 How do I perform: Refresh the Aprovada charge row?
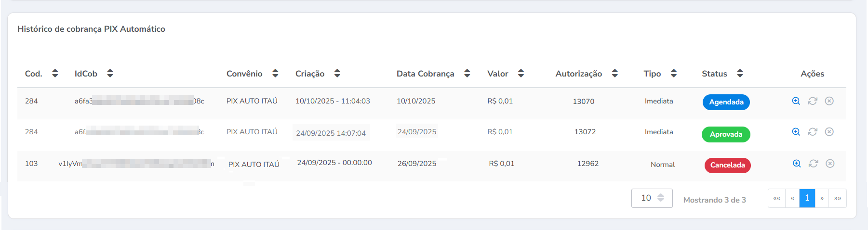(813, 132)
